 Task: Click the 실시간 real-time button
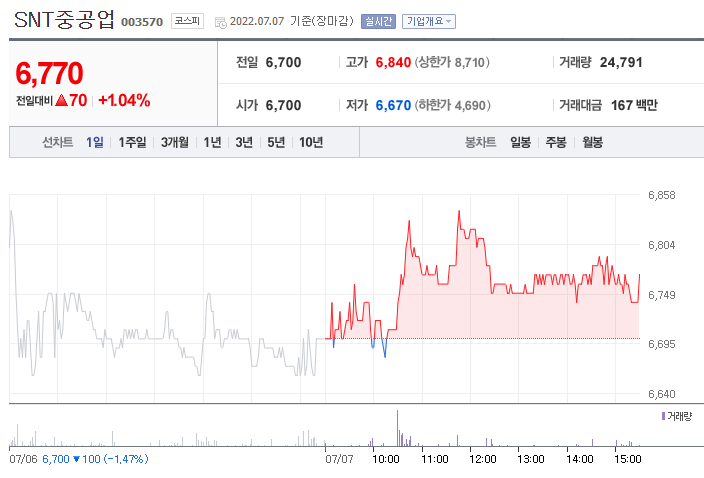[x=378, y=21]
